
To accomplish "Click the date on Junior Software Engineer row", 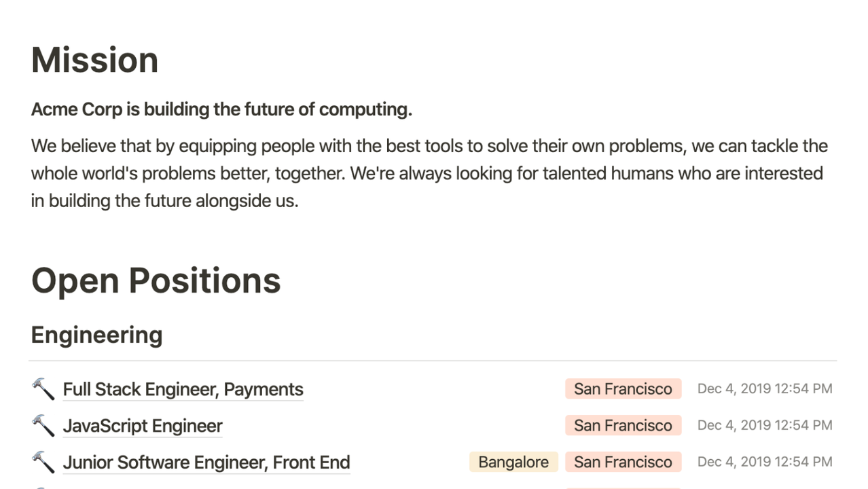I will tap(764, 463).
